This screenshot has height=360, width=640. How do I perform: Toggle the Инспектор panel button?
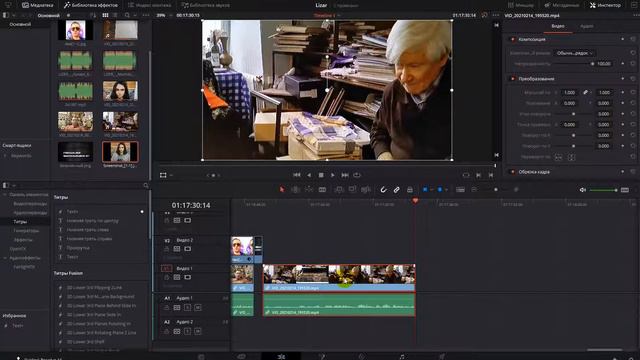pos(605,5)
